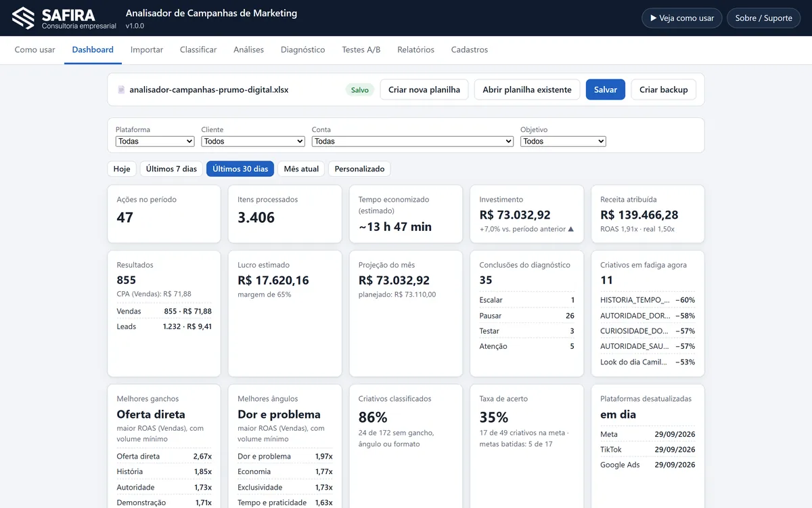Click the História 1,85x row
This screenshot has width=812, height=508.
pos(164,471)
